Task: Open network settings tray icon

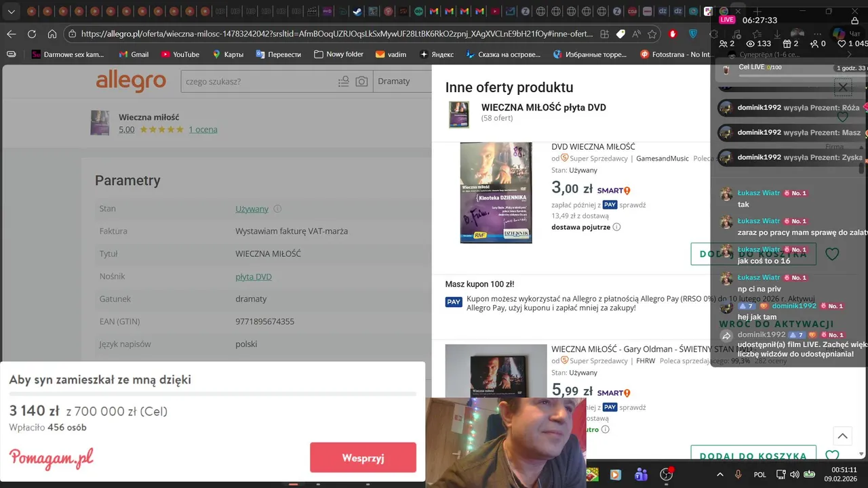Action: pos(781,474)
